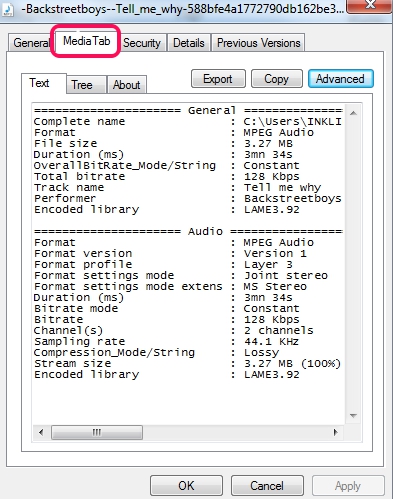Image resolution: width=393 pixels, height=499 pixels.
Task: Click the Apply button
Action: tap(348, 485)
